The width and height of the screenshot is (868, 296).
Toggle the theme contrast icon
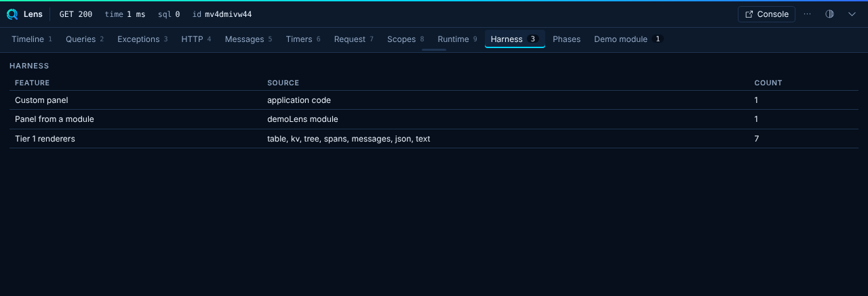point(829,14)
